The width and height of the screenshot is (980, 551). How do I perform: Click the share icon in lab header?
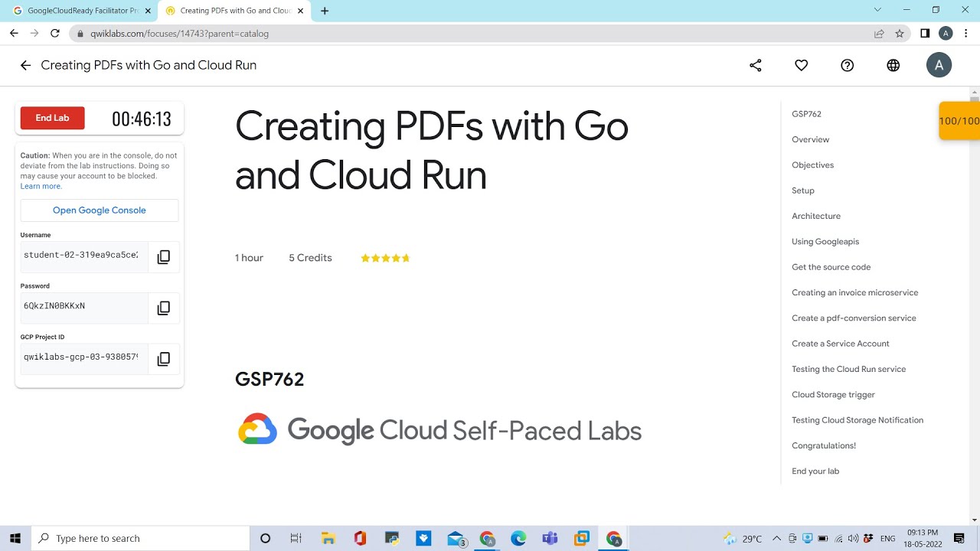(756, 66)
